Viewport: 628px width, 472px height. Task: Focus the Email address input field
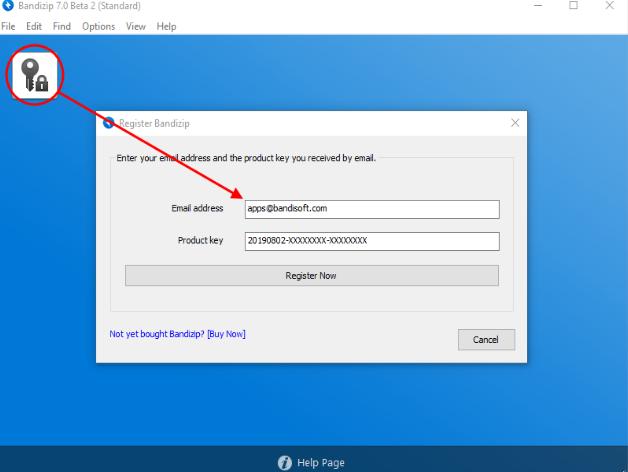click(372, 209)
